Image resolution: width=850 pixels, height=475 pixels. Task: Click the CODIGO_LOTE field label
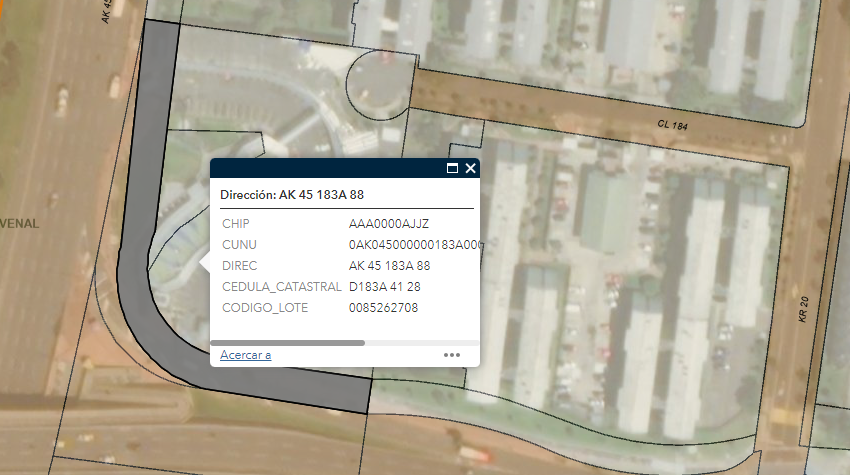[x=265, y=308]
